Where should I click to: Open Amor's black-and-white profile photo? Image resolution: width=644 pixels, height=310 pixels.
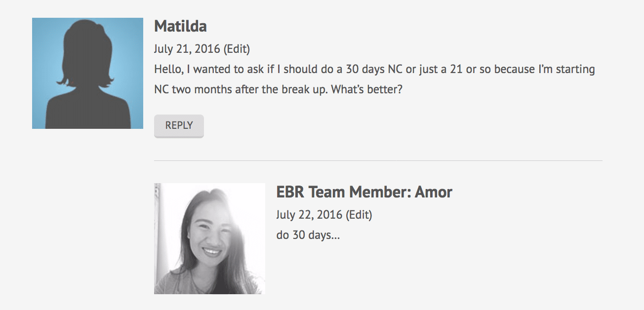pos(209,239)
